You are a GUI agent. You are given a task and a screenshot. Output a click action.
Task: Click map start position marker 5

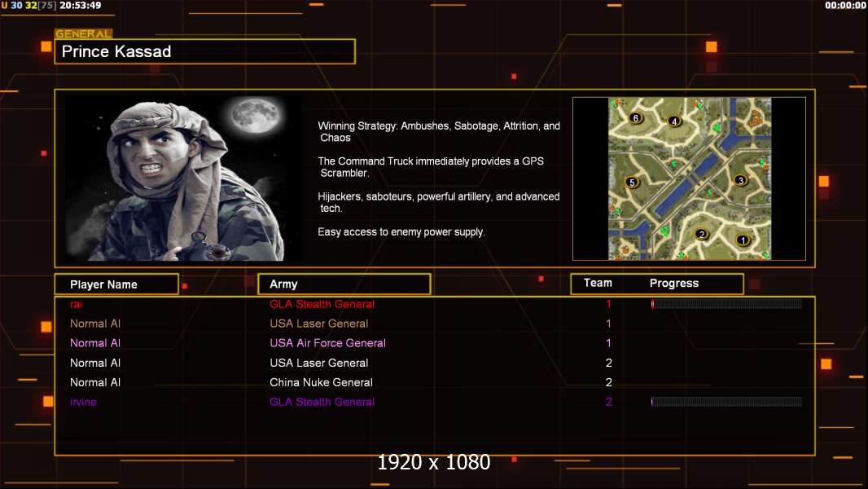point(632,183)
